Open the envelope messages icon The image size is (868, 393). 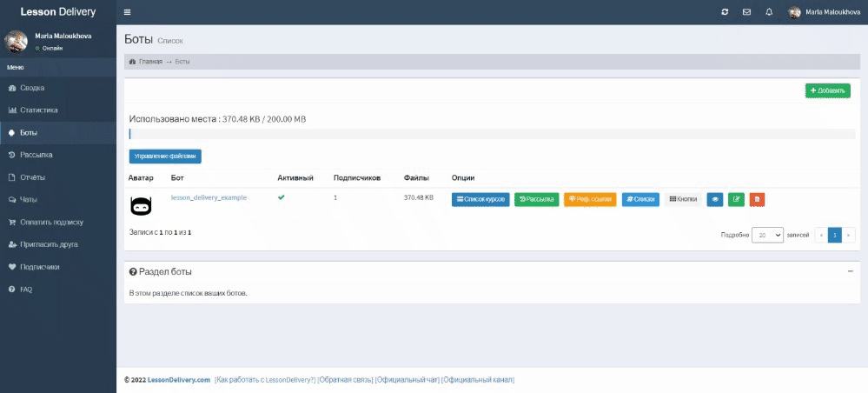click(746, 12)
